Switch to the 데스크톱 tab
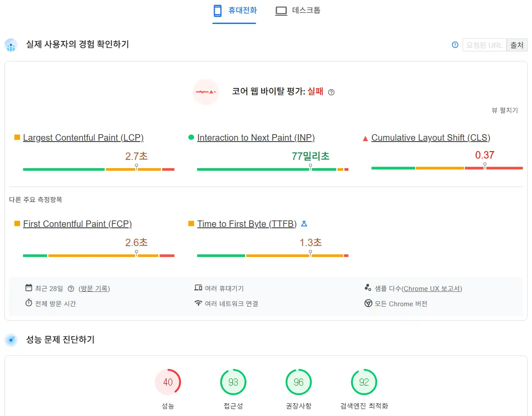This screenshot has width=532, height=416. point(298,10)
